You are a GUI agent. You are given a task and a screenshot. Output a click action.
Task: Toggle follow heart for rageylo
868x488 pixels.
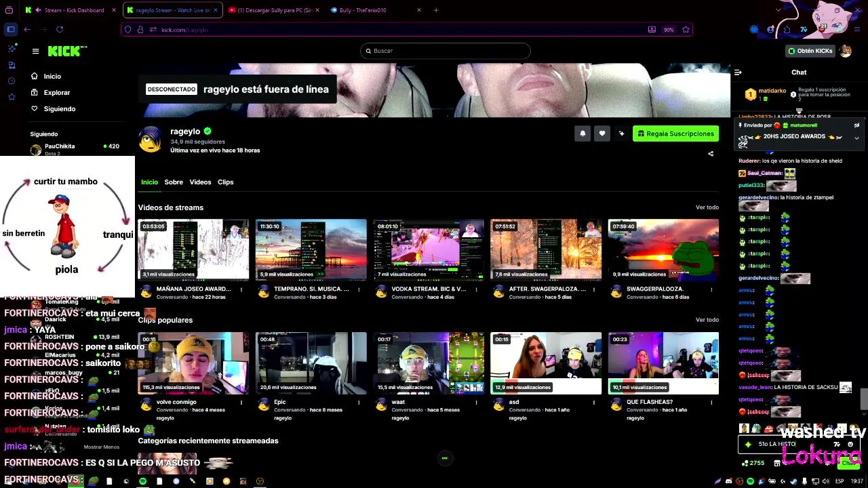pos(601,134)
